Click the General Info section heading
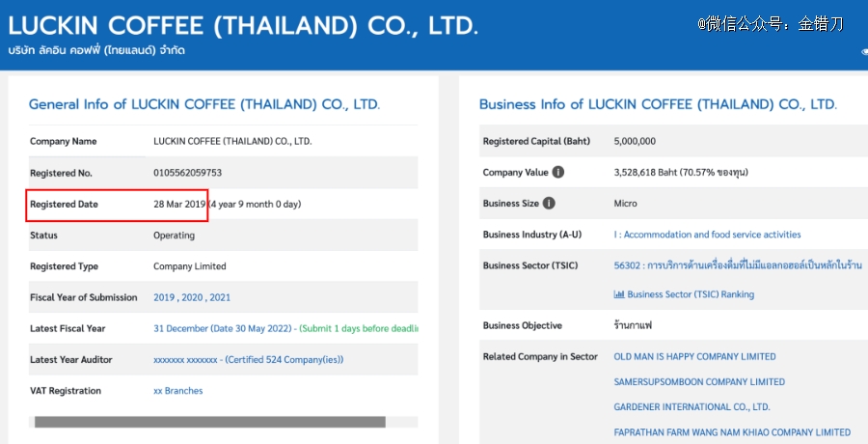This screenshot has width=868, height=444. coord(204,104)
